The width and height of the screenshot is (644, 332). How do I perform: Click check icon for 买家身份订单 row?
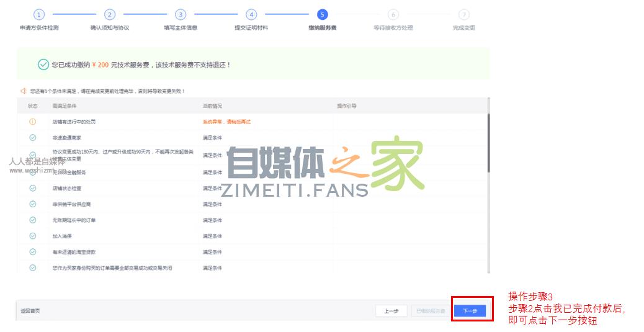pyautogui.click(x=32, y=268)
